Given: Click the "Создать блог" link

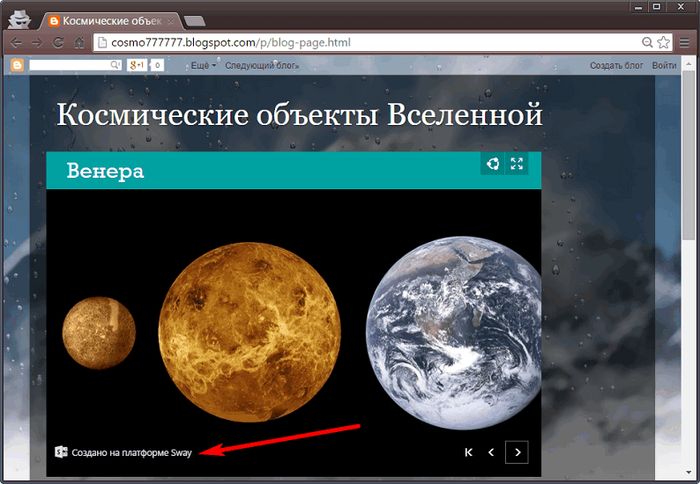Looking at the screenshot, I should (616, 65).
